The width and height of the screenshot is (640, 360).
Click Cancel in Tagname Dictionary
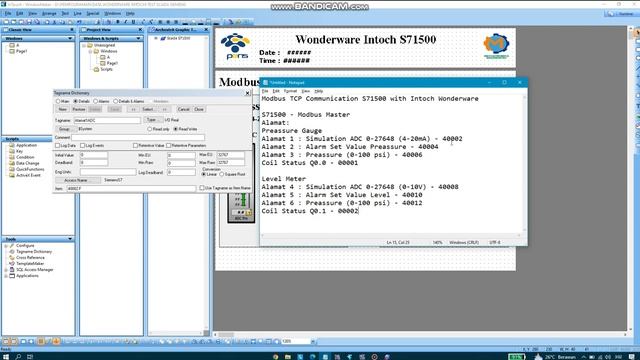(x=184, y=109)
